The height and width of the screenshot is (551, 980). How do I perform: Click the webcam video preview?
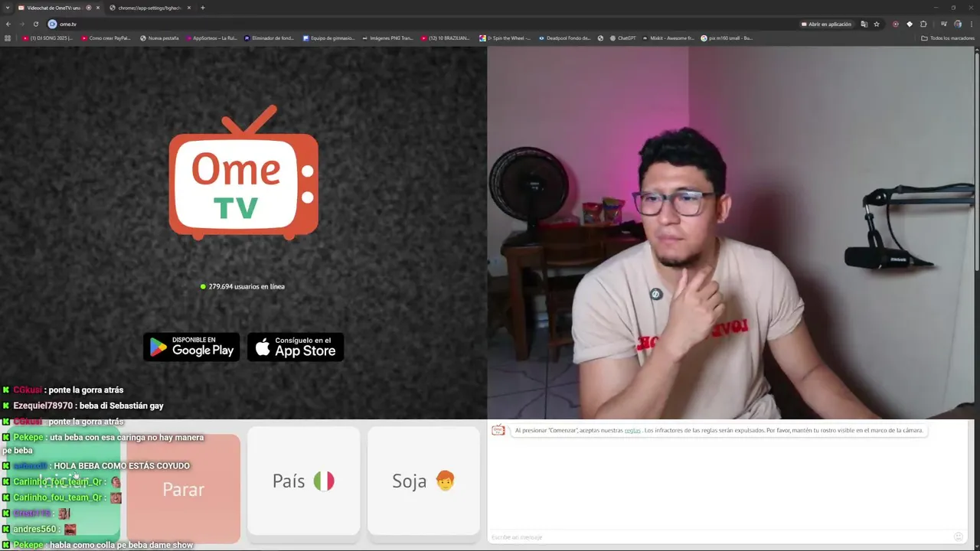732,233
